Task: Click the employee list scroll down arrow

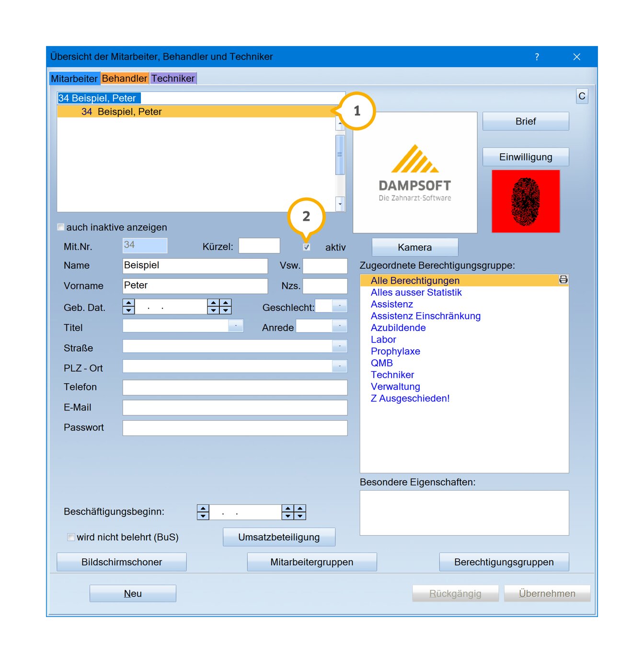Action: pyautogui.click(x=340, y=204)
